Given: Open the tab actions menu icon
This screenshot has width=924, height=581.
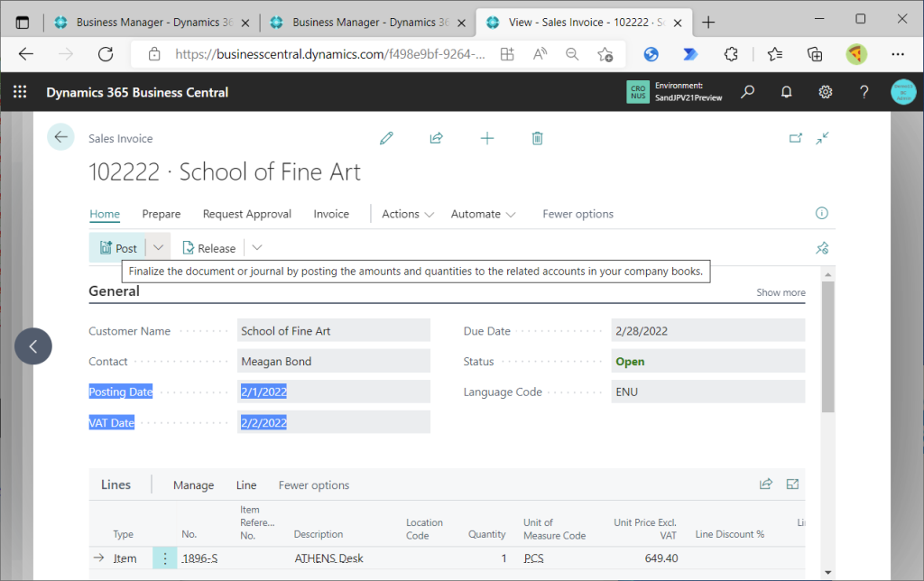Looking at the screenshot, I should 23,23.
